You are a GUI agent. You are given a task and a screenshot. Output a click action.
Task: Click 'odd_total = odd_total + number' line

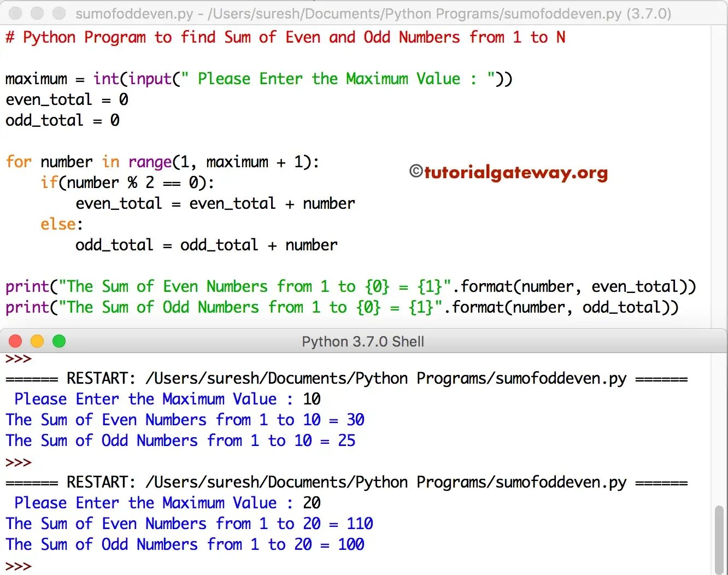[x=207, y=245]
